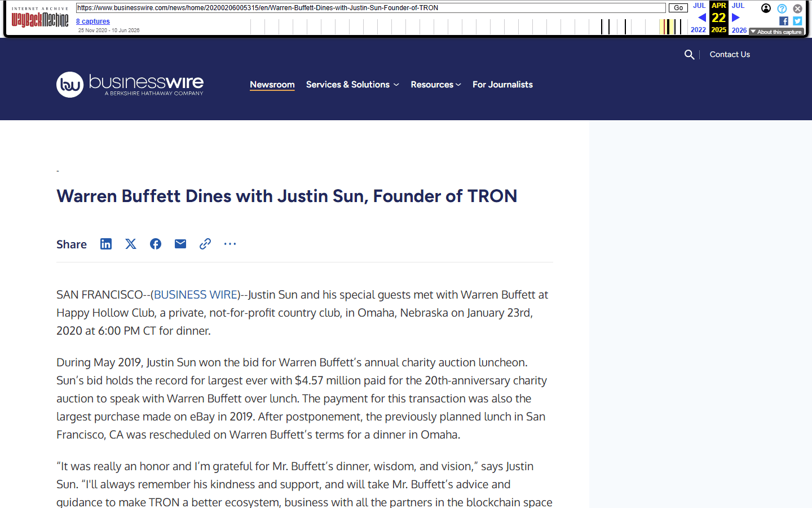Viewport: 812px width, 508px height.
Task: Open more share options ellipsis
Action: [230, 244]
